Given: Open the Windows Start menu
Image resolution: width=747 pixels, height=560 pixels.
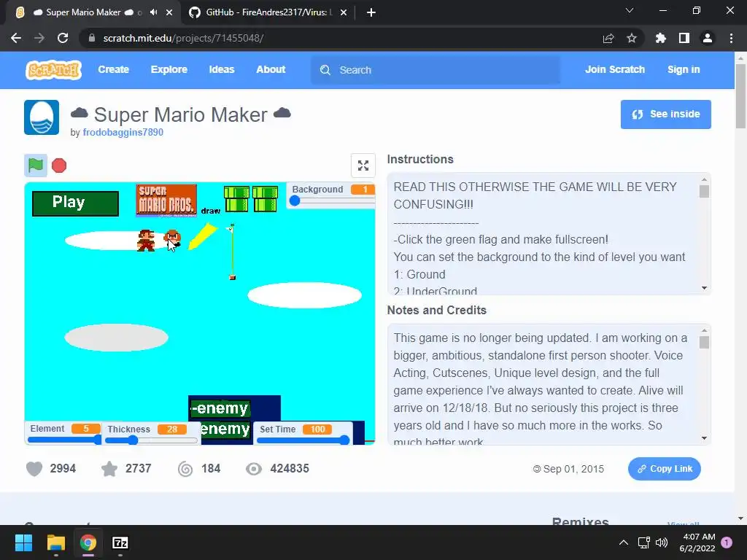Looking at the screenshot, I should 23,542.
